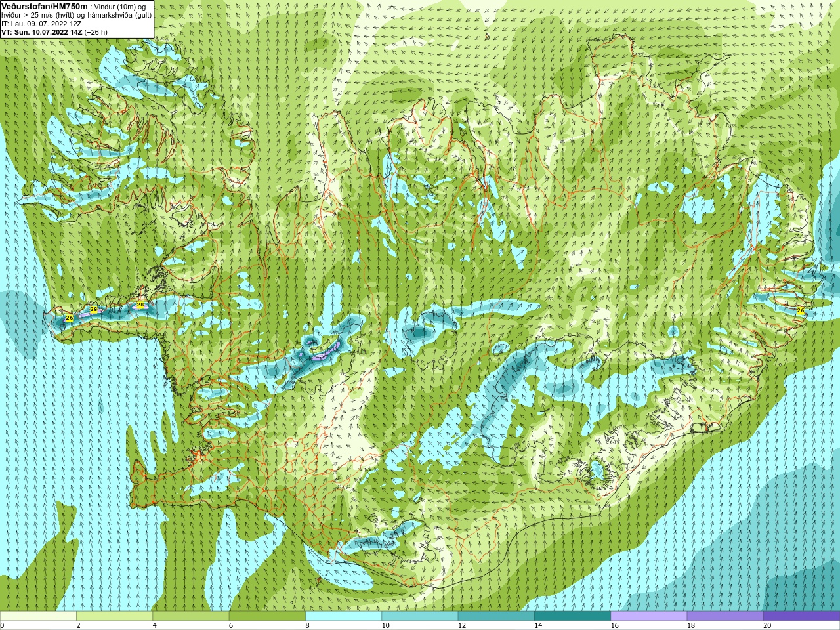Click the "Veðurstofan/HM750m" title text
840x630 pixels.
pos(45,6)
